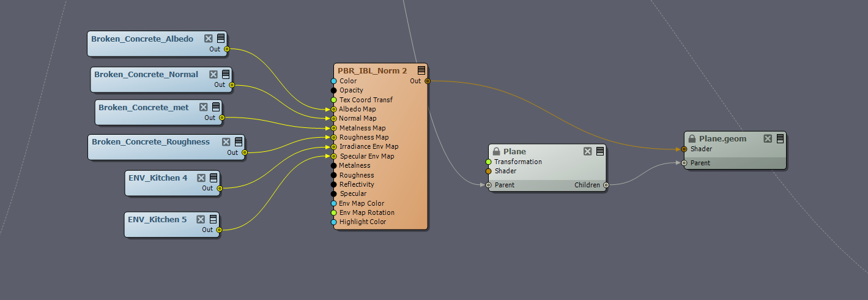Collapse the Broken_Concrete_Normal node
Image resolution: width=868 pixels, height=300 pixels.
[x=226, y=74]
